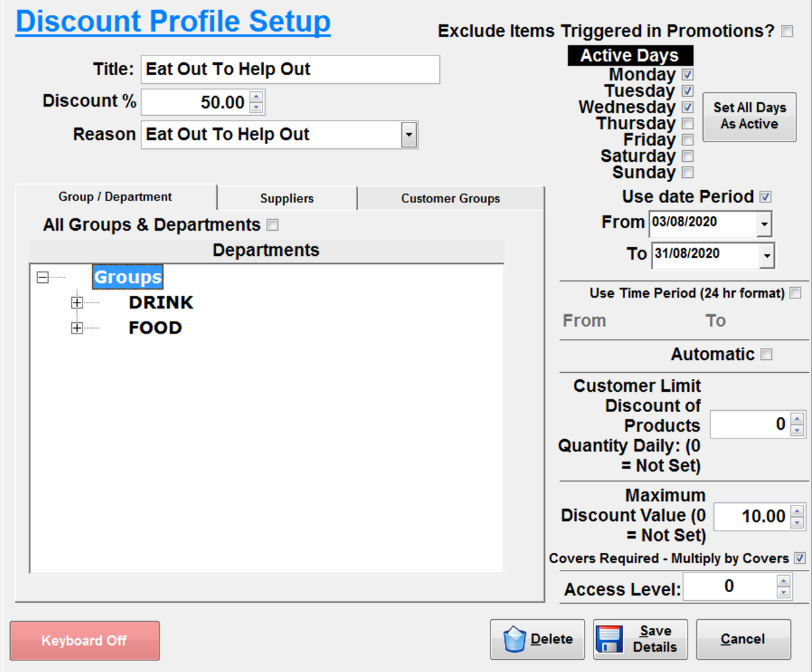Open the Discount Profile Setup heading link

(x=173, y=22)
